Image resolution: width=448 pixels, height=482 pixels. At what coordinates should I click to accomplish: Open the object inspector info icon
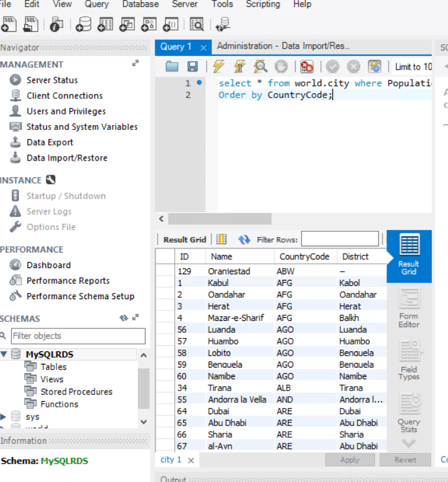point(57,24)
